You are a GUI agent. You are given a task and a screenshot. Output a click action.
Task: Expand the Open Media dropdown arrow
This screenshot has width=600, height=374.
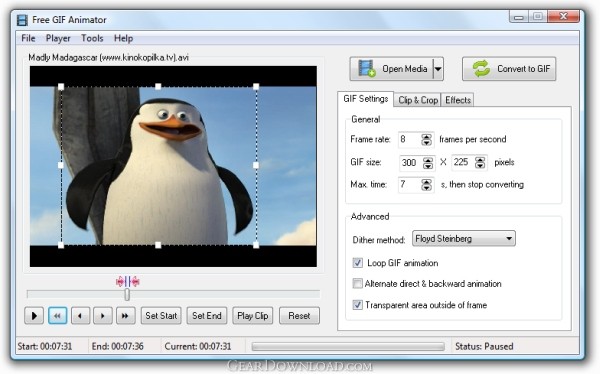[438, 69]
